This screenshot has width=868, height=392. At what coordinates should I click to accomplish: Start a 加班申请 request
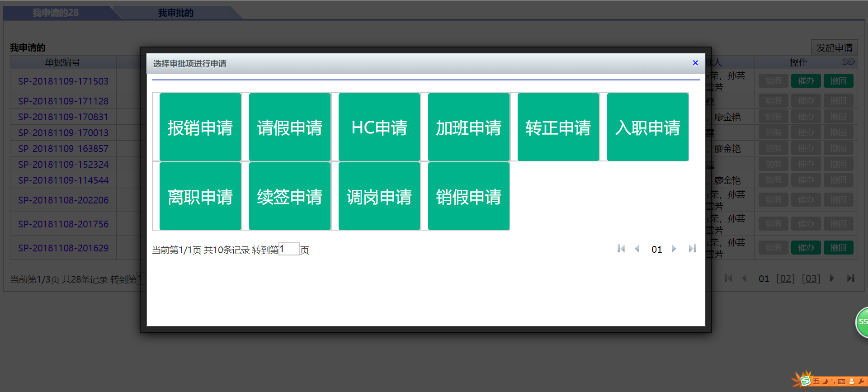coord(469,127)
